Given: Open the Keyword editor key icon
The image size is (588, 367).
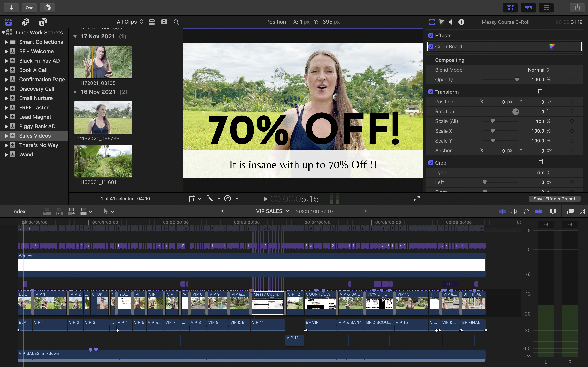Looking at the screenshot, I should click(29, 8).
